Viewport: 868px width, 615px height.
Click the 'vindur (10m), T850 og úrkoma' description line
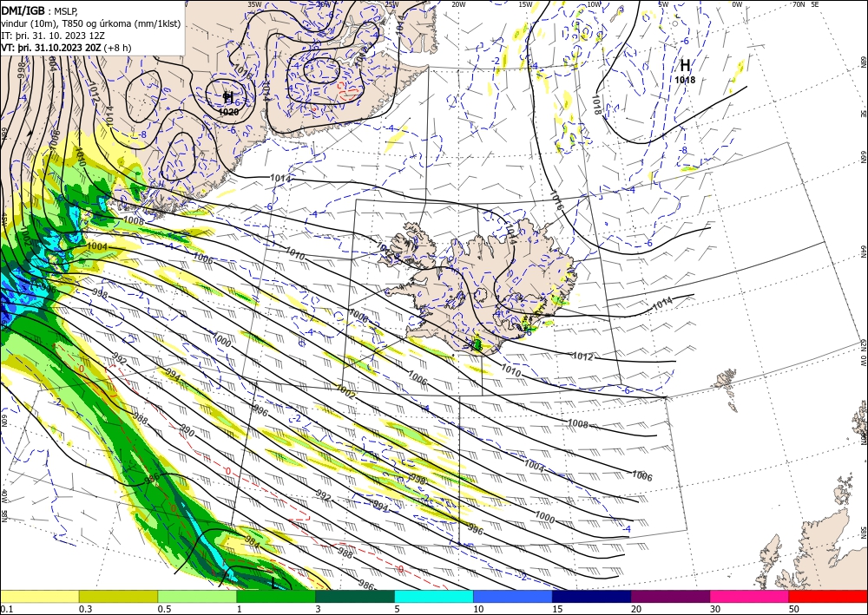pos(91,23)
